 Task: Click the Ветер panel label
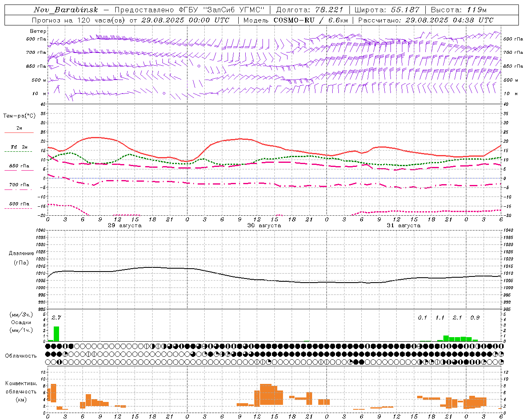tap(38, 31)
